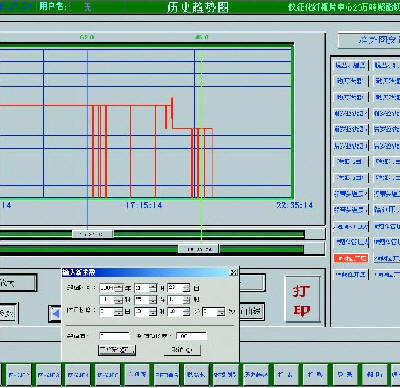Select the hours spinner in time length row
This screenshot has height=388, width=400.
[x=146, y=312]
